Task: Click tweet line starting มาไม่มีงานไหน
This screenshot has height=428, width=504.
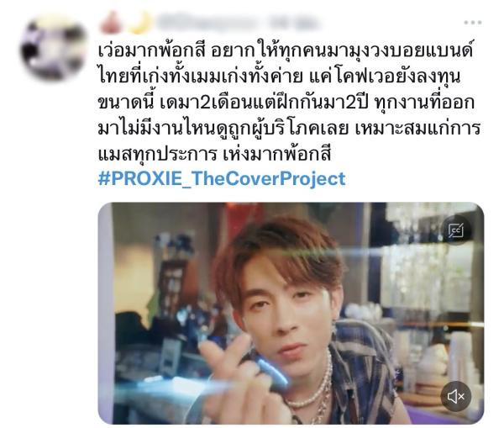Action: (x=289, y=128)
